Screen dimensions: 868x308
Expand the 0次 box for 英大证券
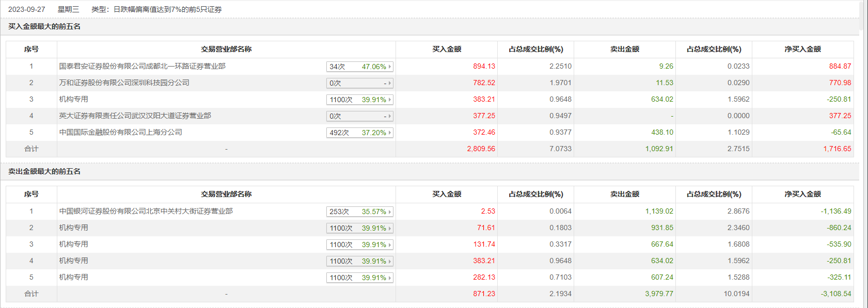[359, 116]
